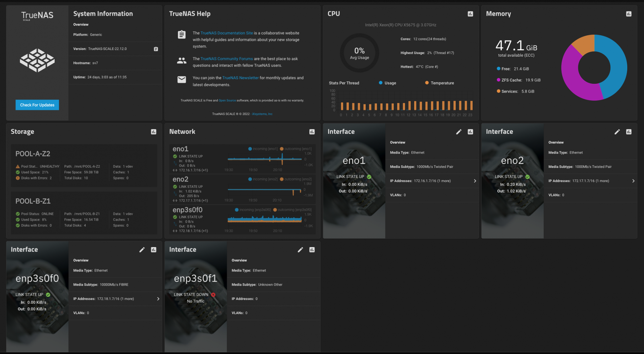
Task: Click the CPU average usage gauge
Action: [360, 53]
